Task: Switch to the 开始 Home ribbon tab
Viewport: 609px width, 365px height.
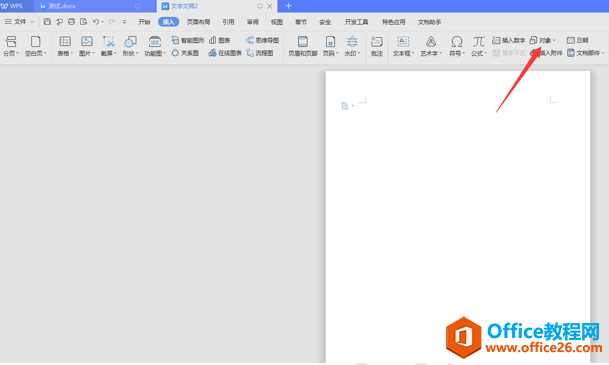Action: tap(144, 22)
